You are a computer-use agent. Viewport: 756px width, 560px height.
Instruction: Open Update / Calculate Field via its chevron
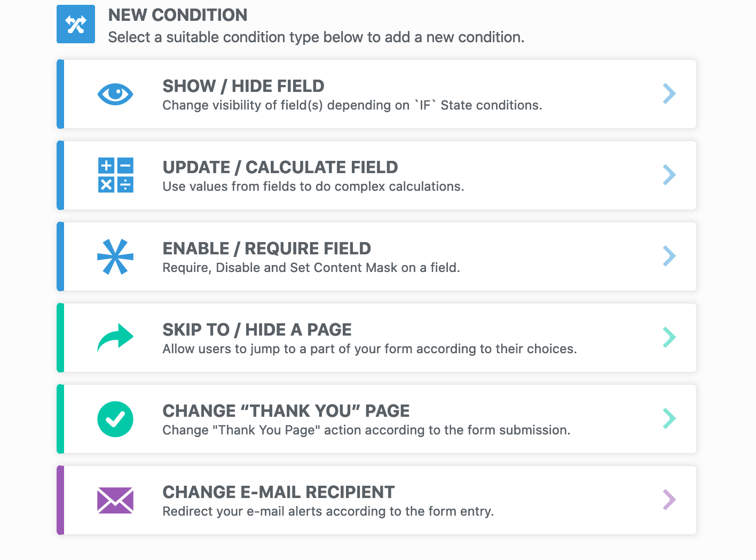click(x=669, y=175)
